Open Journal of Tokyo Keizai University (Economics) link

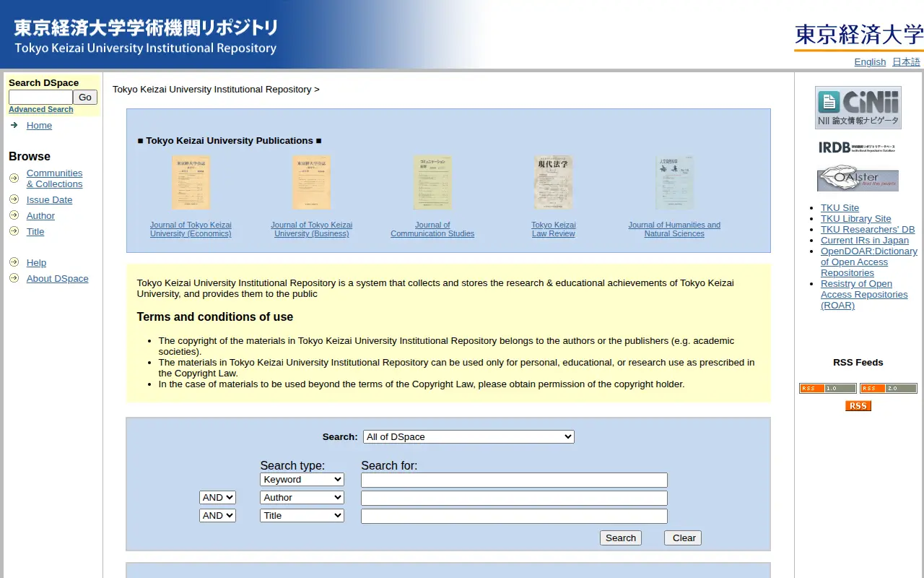(x=191, y=229)
